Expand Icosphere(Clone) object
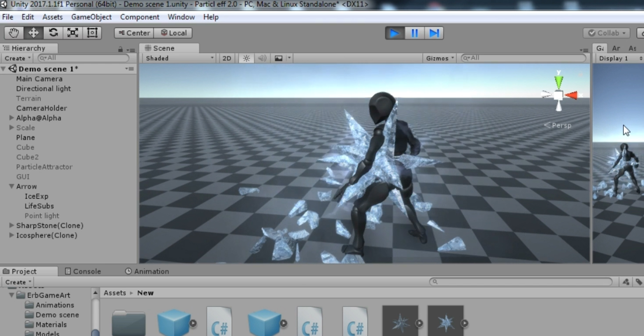This screenshot has width=644, height=336. pyautogui.click(x=12, y=235)
